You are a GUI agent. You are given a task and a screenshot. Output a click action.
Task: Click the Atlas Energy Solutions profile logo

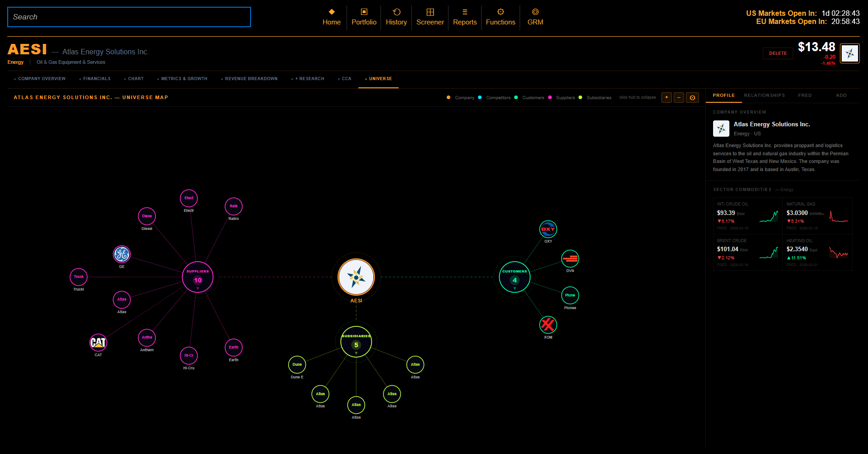tap(721, 129)
